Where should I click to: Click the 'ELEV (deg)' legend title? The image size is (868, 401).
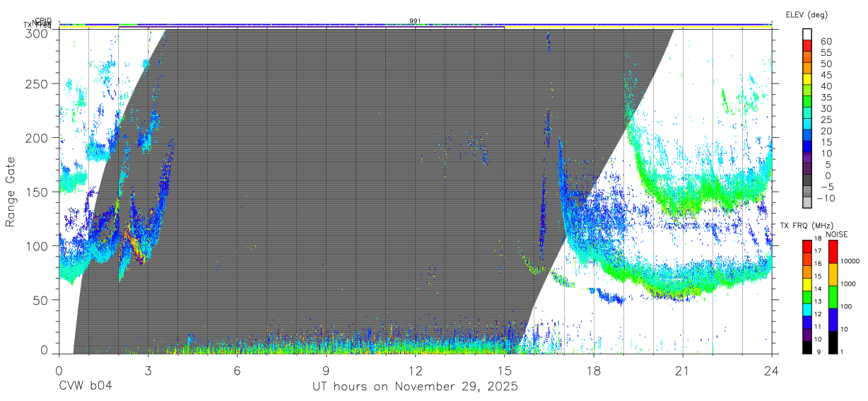[x=807, y=15]
